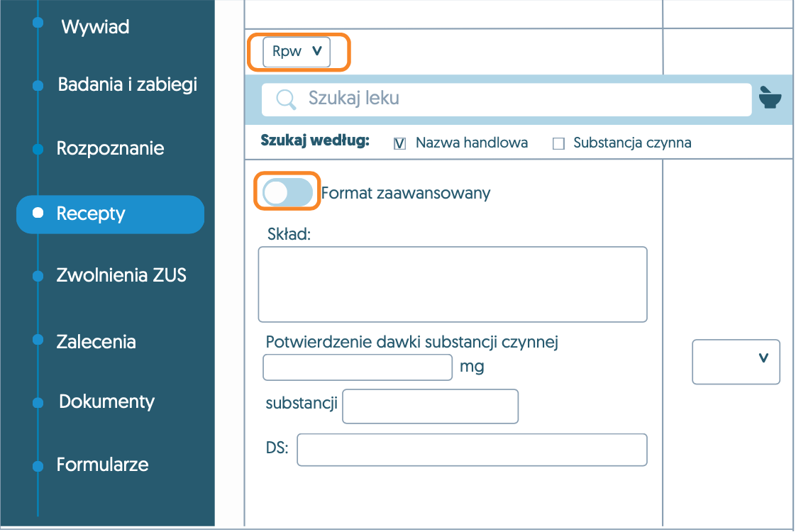Open the Wywiad section

(x=95, y=28)
